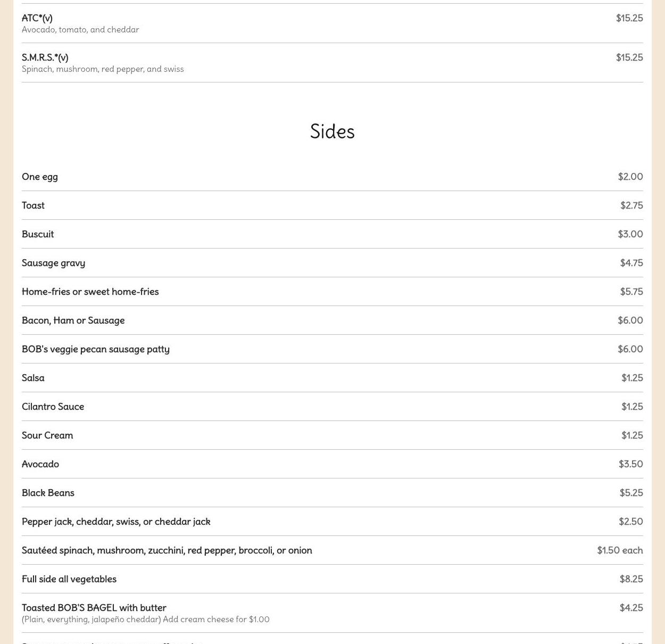Click the Sautéed spinach, mushroom, zucchini item

click(x=167, y=550)
